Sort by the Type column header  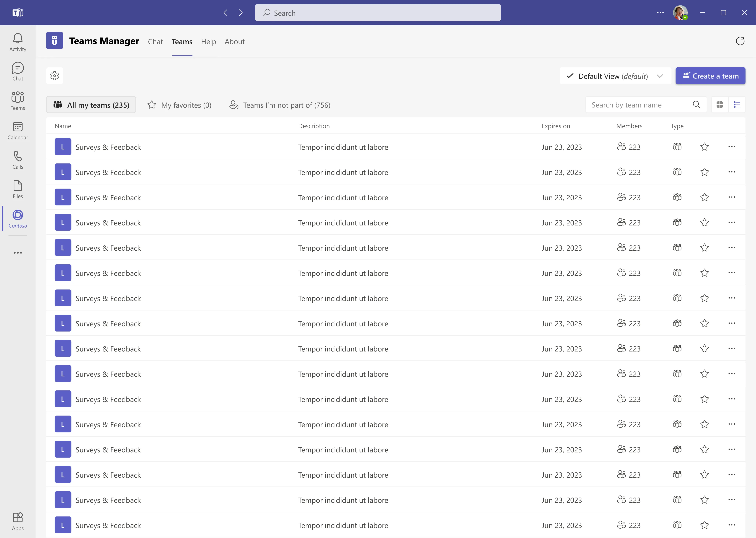click(677, 126)
